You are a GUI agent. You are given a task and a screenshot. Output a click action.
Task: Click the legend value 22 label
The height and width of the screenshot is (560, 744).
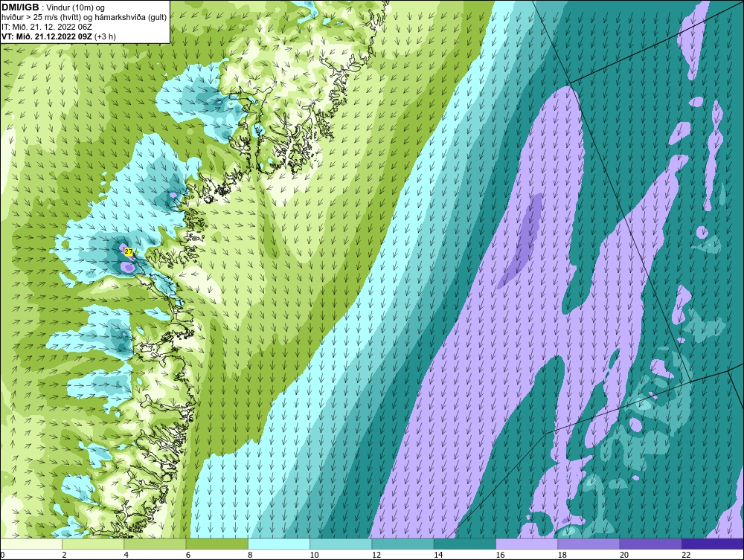(x=686, y=555)
